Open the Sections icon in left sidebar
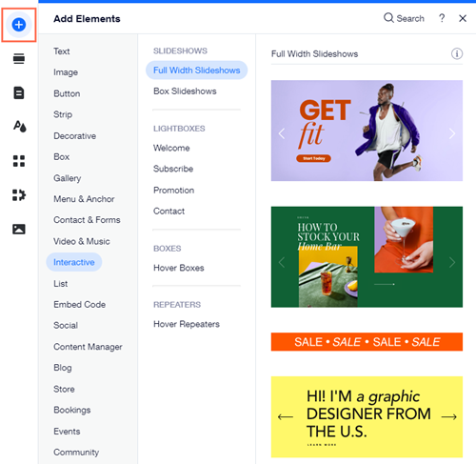This screenshot has height=464, width=476. (x=19, y=59)
